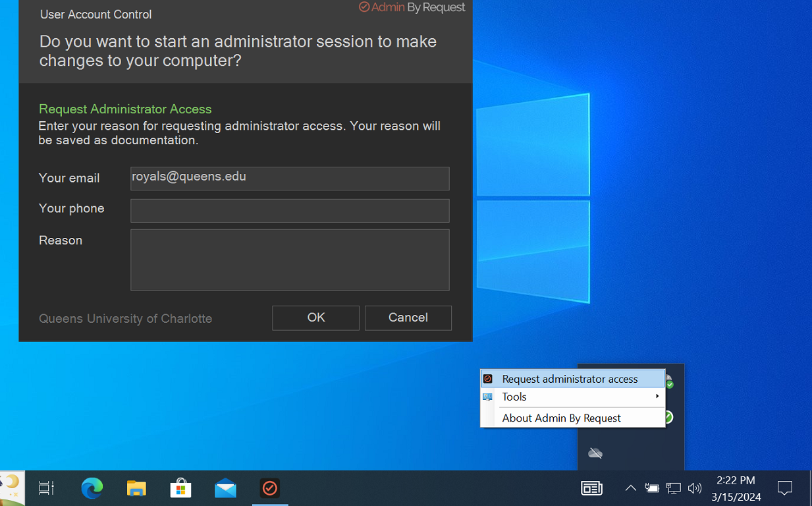Click the Tools menu computer icon
The width and height of the screenshot is (812, 506).
coord(488,397)
